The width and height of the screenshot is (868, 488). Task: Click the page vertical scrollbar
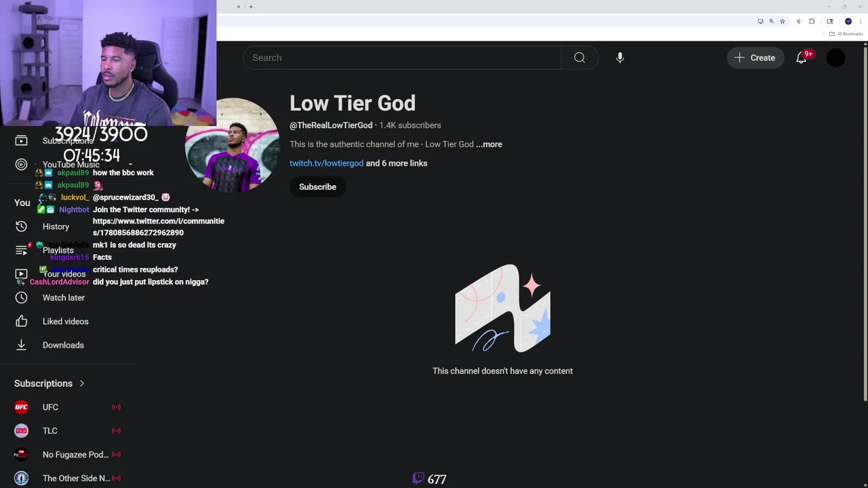(x=865, y=224)
